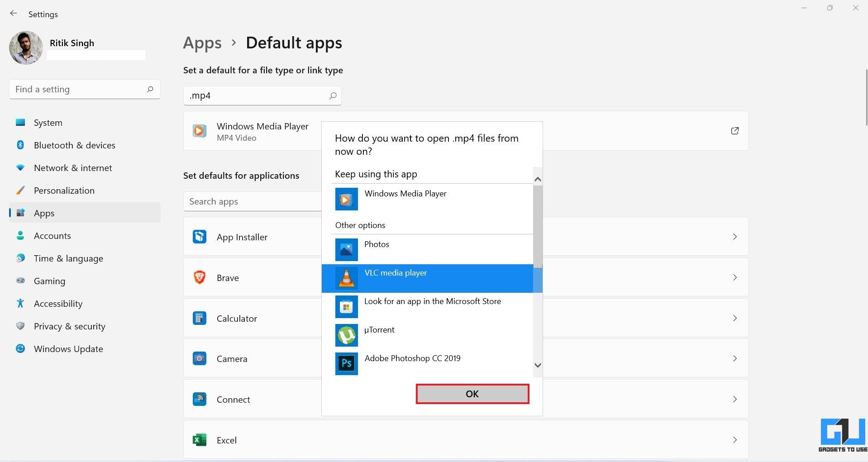The height and width of the screenshot is (462, 868).
Task: Focus the Search apps field
Action: (x=253, y=201)
